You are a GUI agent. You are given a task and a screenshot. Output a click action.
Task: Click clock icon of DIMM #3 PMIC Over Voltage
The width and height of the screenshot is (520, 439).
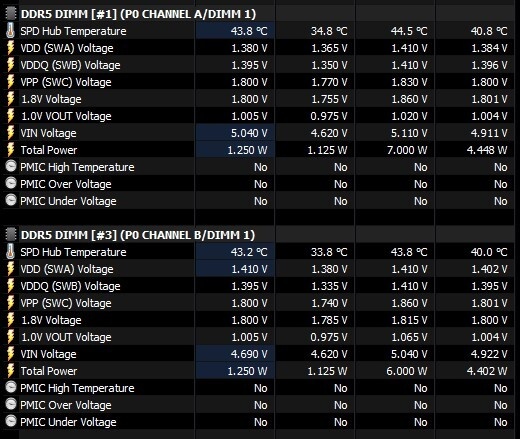click(x=11, y=404)
